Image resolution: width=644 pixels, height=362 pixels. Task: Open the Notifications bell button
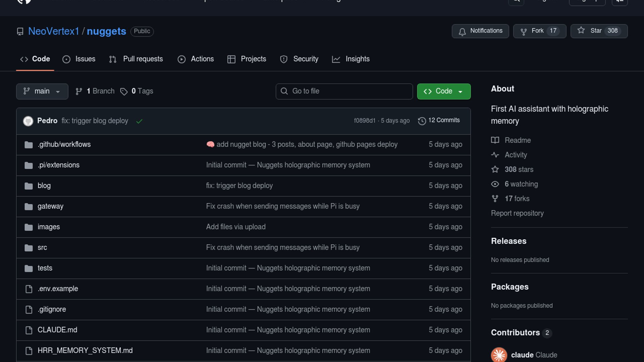480,31
